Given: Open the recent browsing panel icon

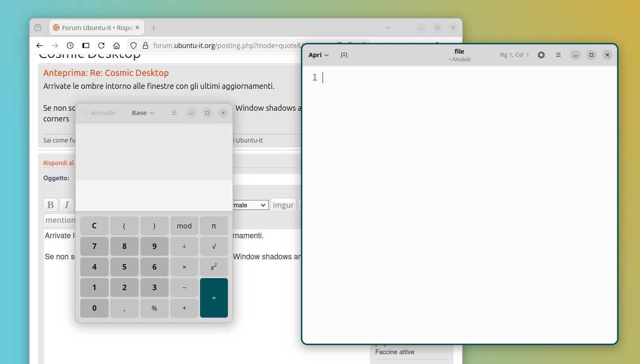Looking at the screenshot, I should pos(38,27).
